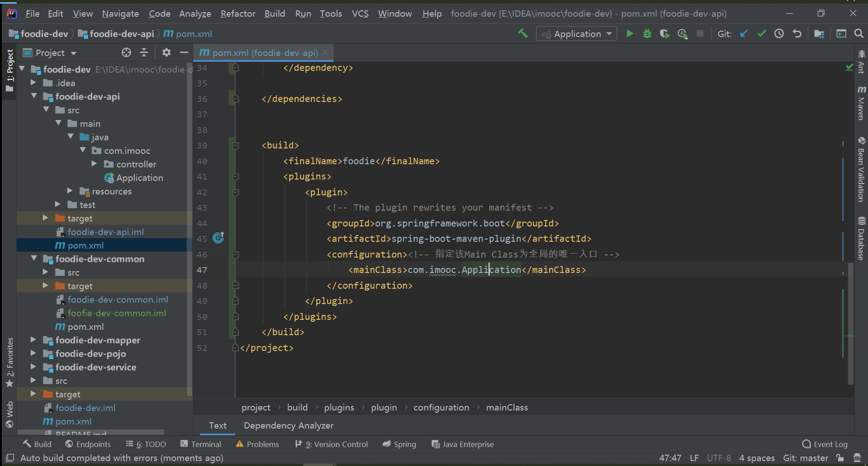Open the Ant side tool window
The width and height of the screenshot is (868, 466).
click(x=861, y=62)
